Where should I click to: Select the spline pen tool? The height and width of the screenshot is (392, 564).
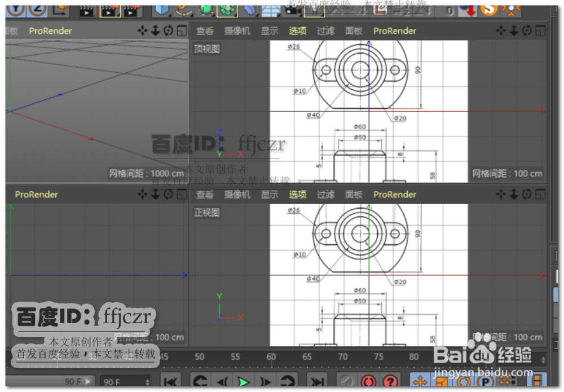point(184,10)
